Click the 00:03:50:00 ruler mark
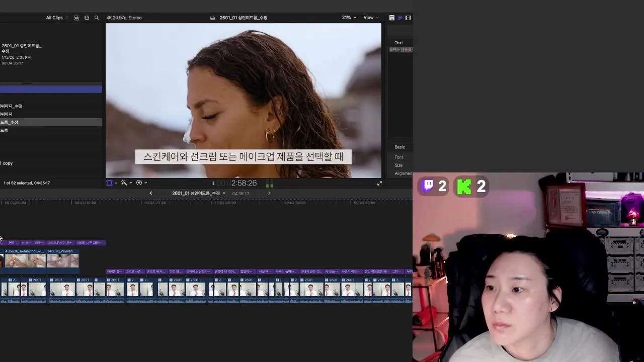Screen dimensions: 644x362 pos(364,203)
